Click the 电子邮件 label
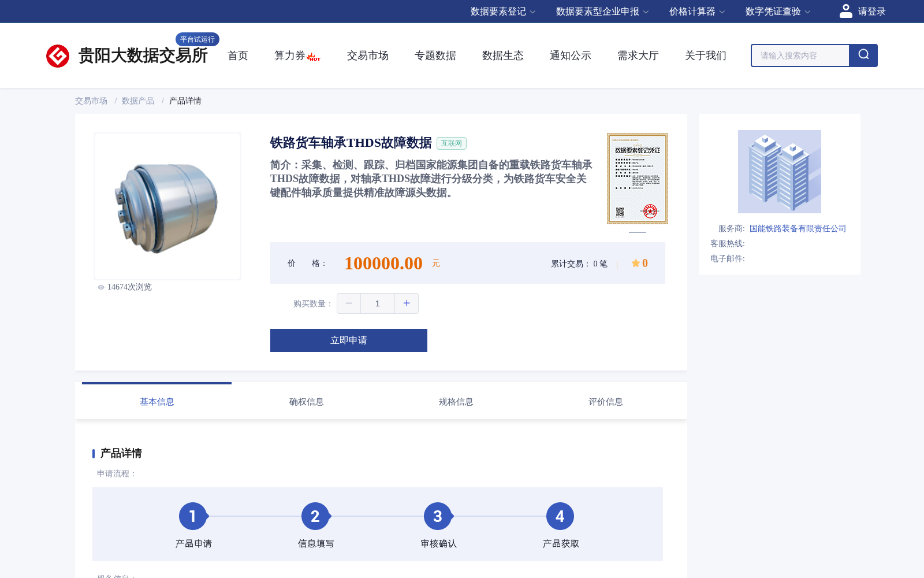Viewport: 924px width, 578px height. 728,258
